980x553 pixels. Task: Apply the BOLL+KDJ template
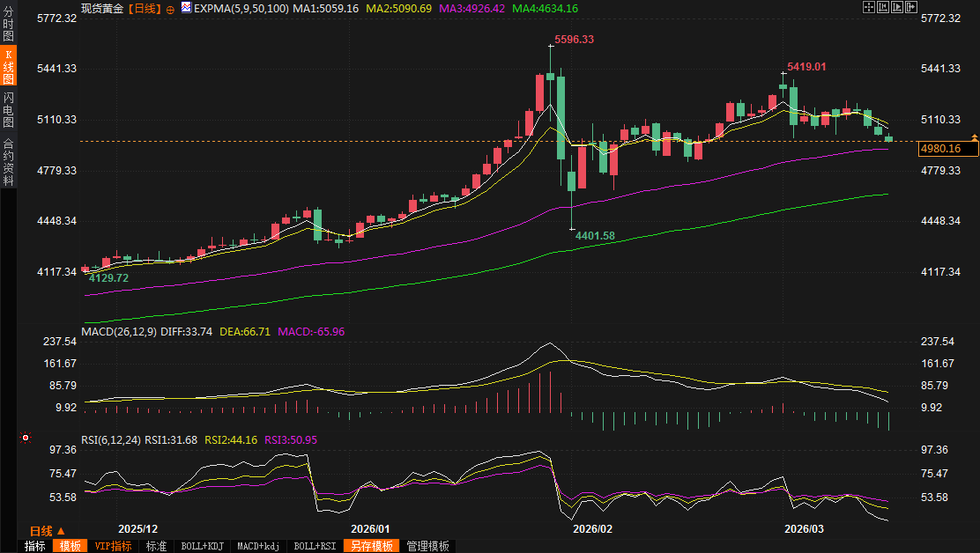pyautogui.click(x=202, y=546)
